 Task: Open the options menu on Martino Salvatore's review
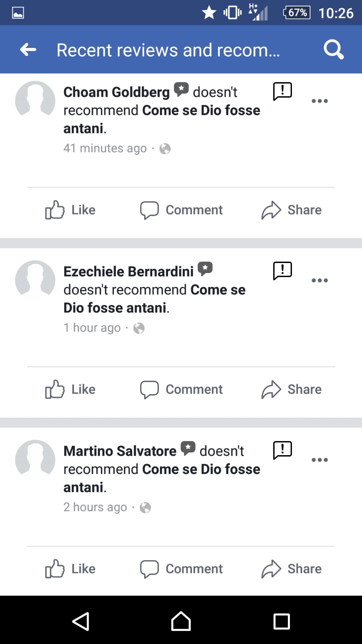tap(320, 460)
